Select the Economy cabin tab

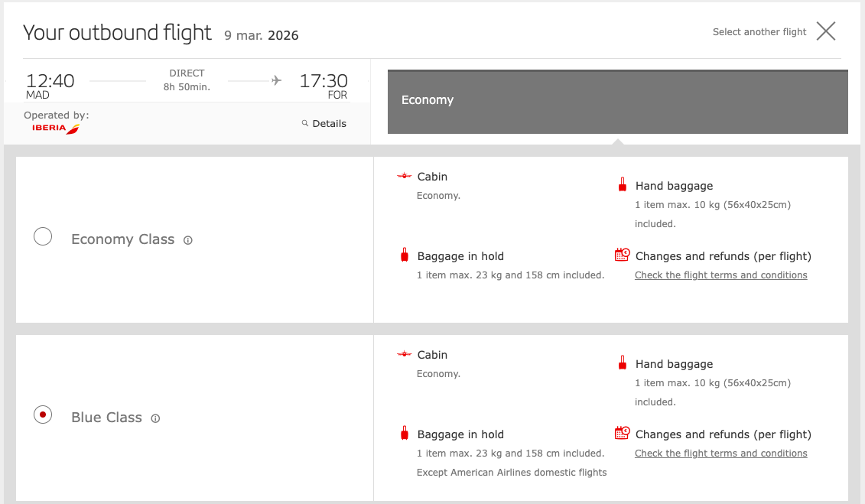click(x=618, y=102)
